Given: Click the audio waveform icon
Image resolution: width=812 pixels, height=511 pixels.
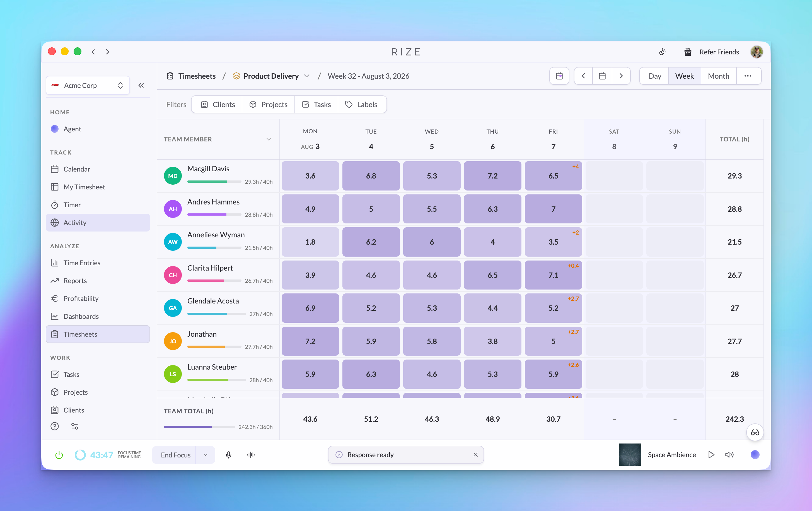Looking at the screenshot, I should pyautogui.click(x=251, y=455).
